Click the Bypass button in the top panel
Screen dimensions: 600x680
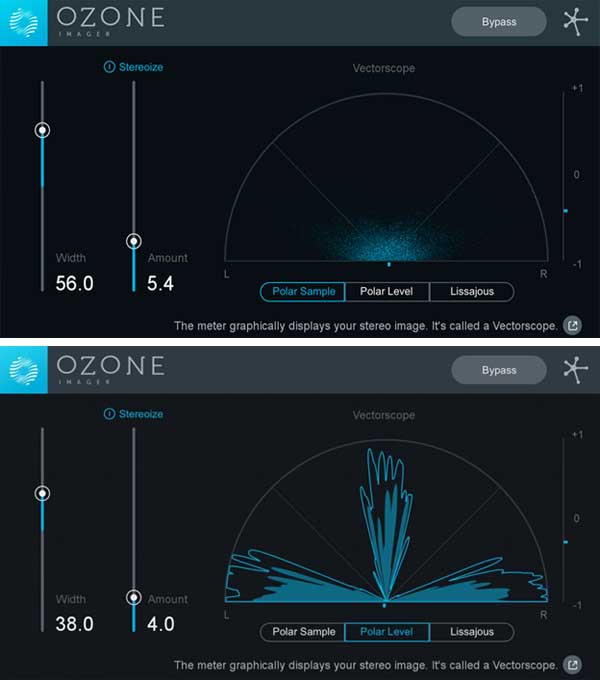(x=499, y=22)
